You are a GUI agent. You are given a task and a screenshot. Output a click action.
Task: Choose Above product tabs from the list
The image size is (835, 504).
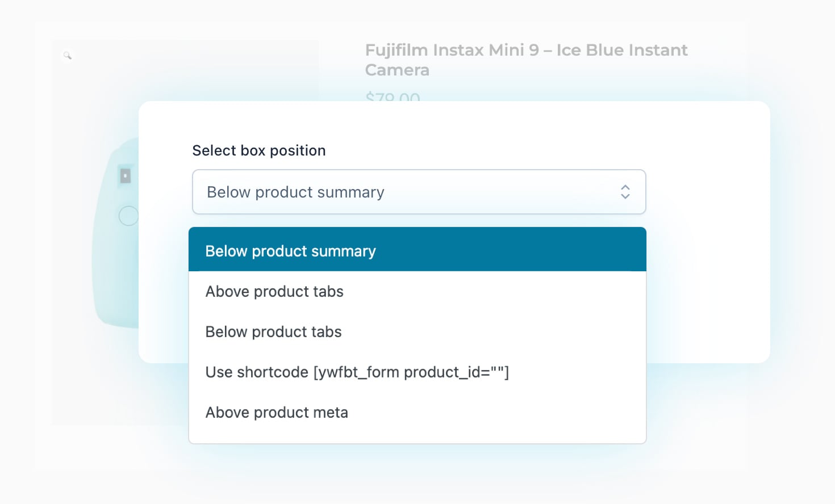(x=274, y=291)
